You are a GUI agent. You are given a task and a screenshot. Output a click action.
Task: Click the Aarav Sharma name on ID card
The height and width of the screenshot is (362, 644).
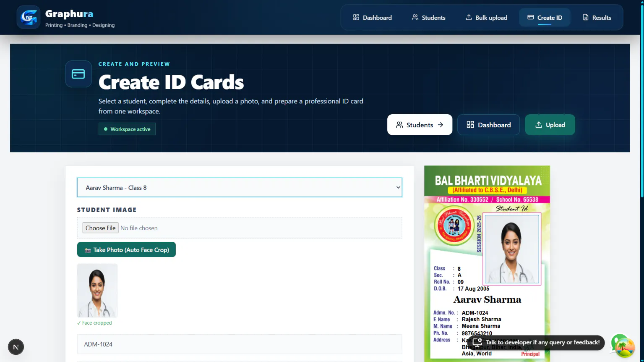click(x=487, y=299)
